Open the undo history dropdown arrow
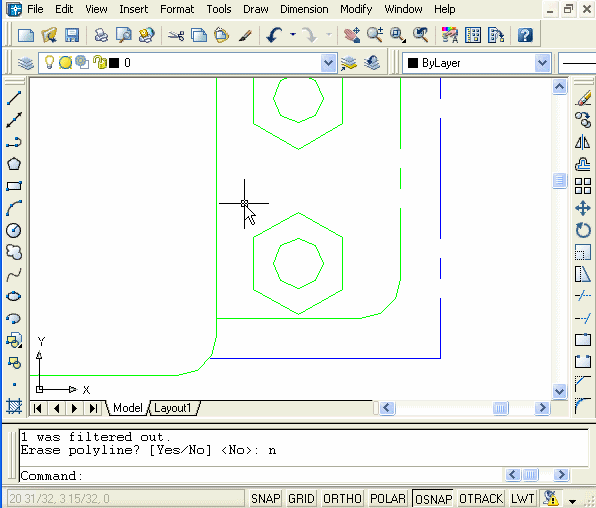The width and height of the screenshot is (596, 508). (293, 35)
